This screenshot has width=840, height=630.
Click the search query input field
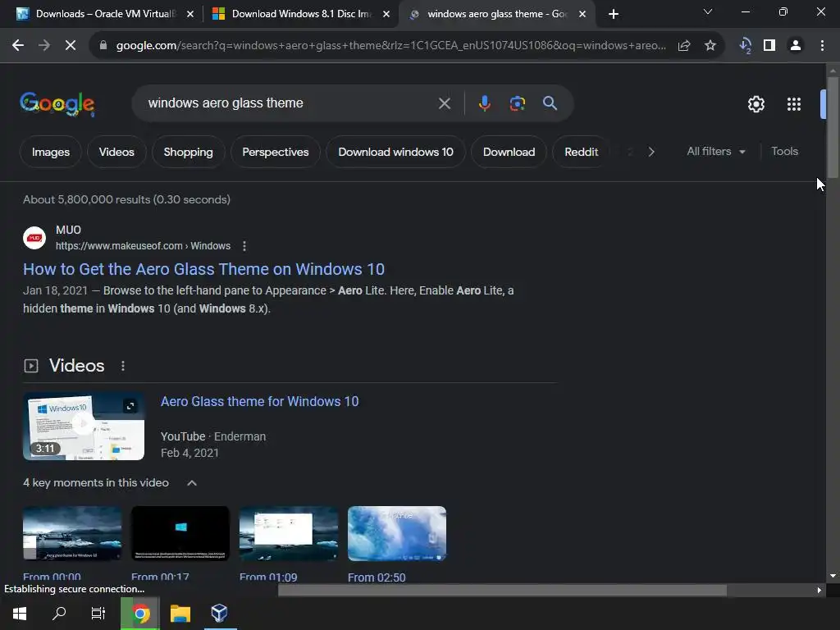coord(290,103)
